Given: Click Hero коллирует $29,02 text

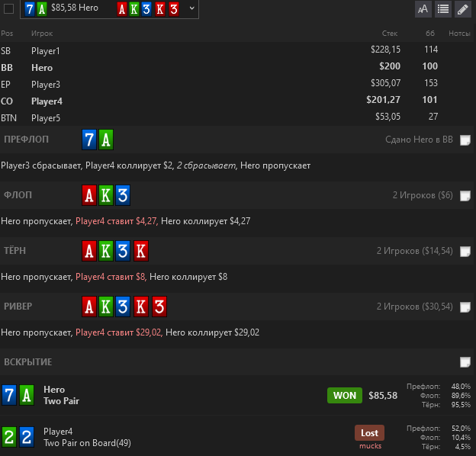Looking at the screenshot, I should (x=212, y=332).
